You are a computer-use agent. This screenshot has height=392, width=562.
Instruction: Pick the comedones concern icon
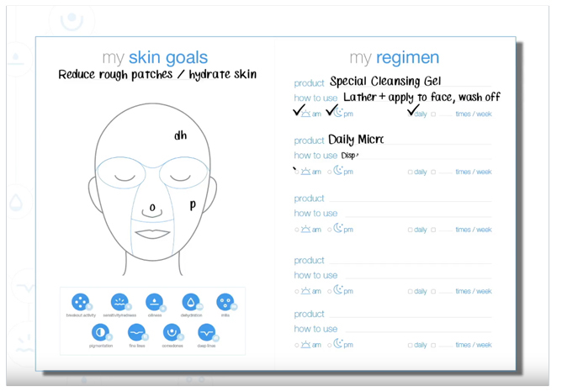click(172, 332)
